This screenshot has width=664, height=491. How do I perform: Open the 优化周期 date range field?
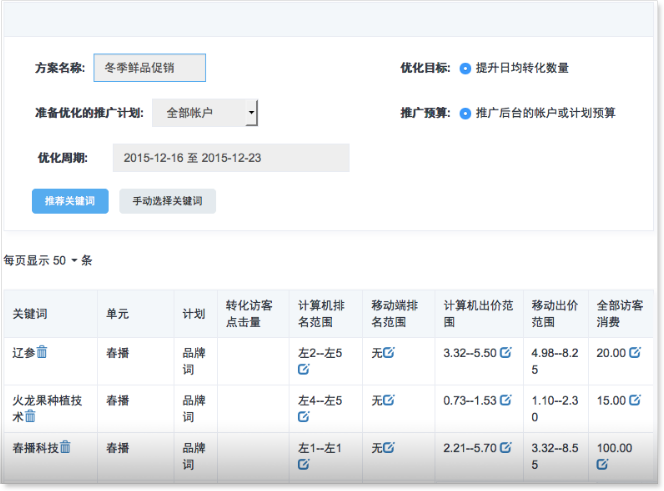[231, 158]
